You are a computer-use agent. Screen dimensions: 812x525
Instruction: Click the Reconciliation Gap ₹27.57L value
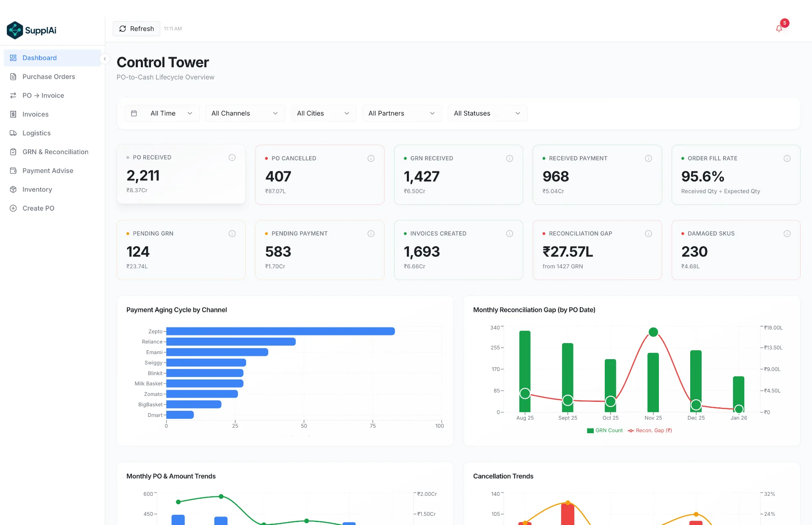[x=568, y=252]
